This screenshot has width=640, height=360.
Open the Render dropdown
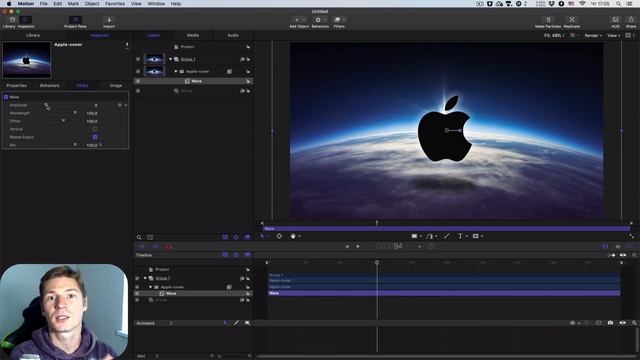pyautogui.click(x=593, y=36)
